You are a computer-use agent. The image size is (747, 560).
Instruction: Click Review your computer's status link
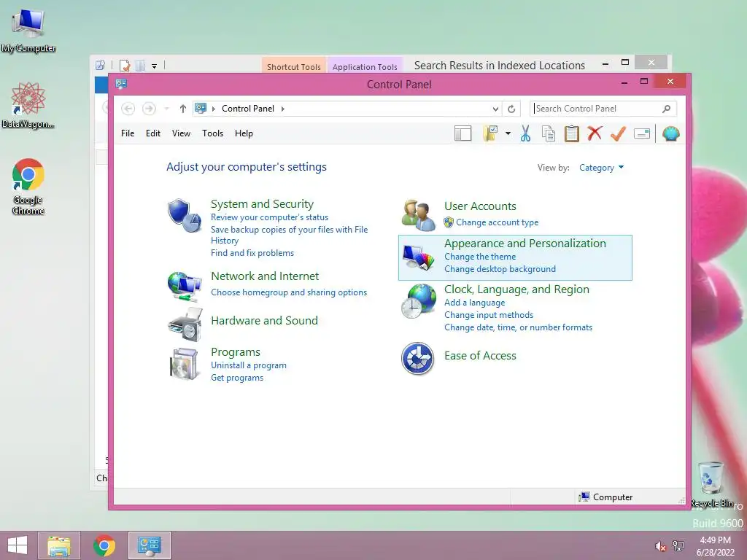270,217
